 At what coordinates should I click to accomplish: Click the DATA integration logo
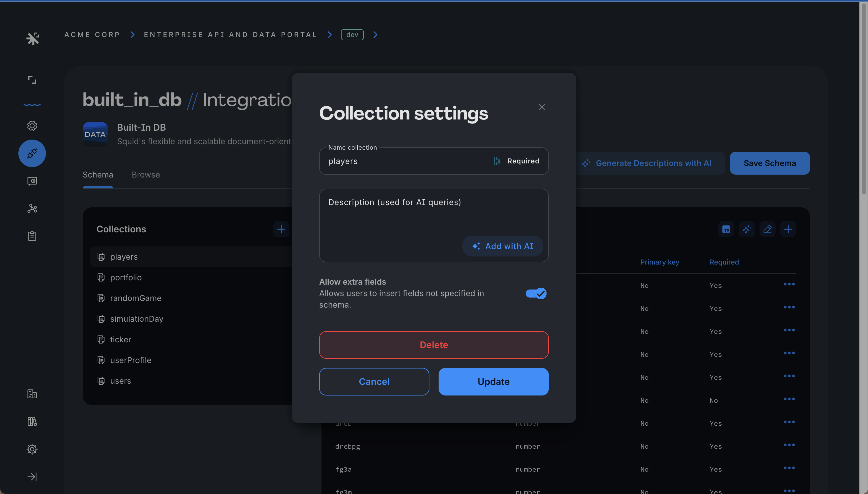tap(95, 134)
